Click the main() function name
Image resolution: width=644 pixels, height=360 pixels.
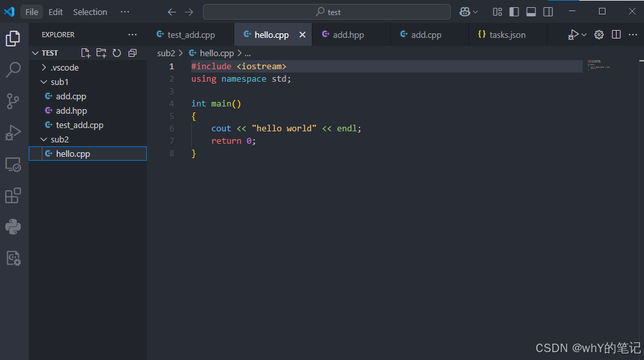pos(226,104)
